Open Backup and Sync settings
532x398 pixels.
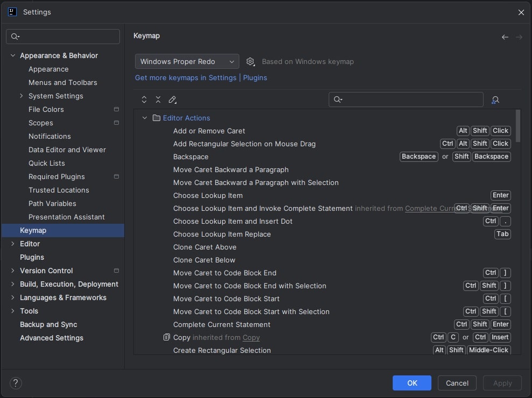coord(48,324)
